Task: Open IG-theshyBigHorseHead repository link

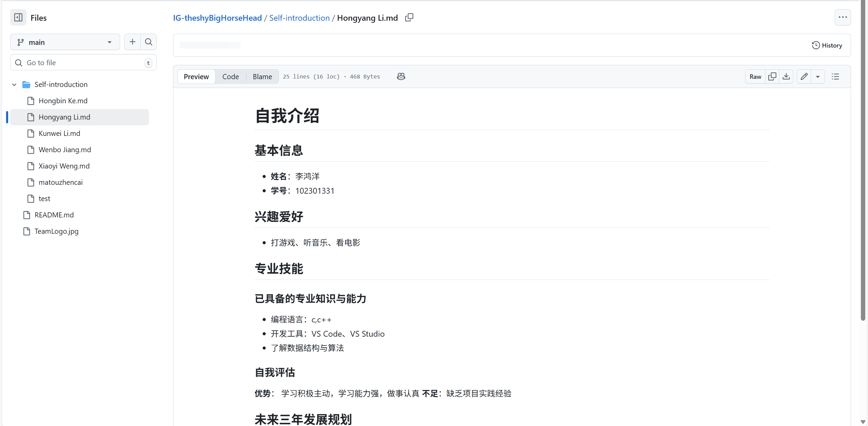Action: [217, 18]
